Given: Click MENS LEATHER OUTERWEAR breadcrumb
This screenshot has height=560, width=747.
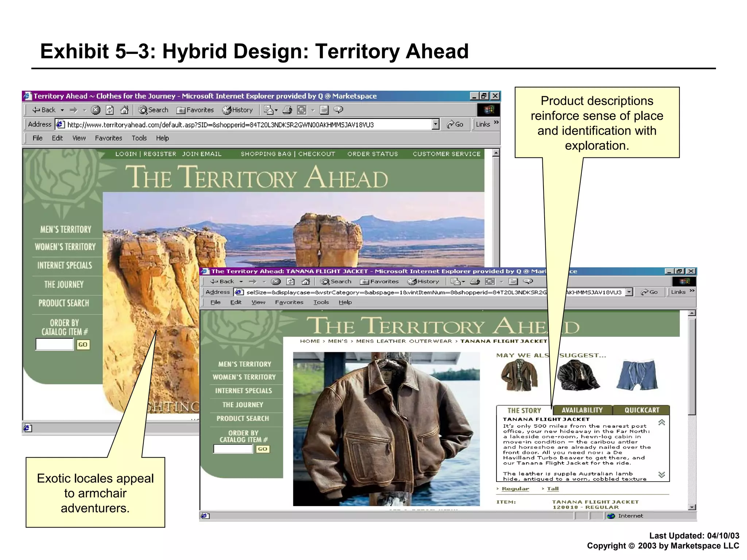Looking at the screenshot, I should pyautogui.click(x=404, y=341).
